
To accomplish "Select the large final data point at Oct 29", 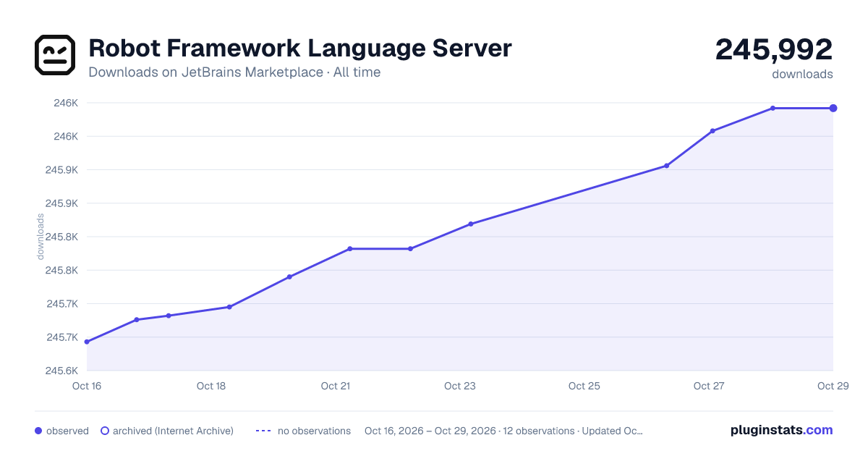I will (833, 108).
